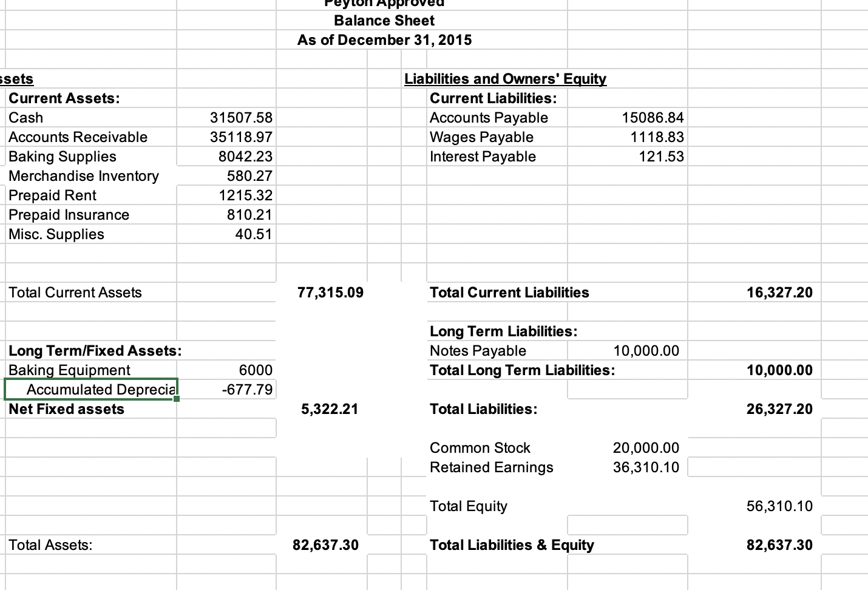Select the Interest Payable label
The height and width of the screenshot is (590, 868).
[x=483, y=157]
